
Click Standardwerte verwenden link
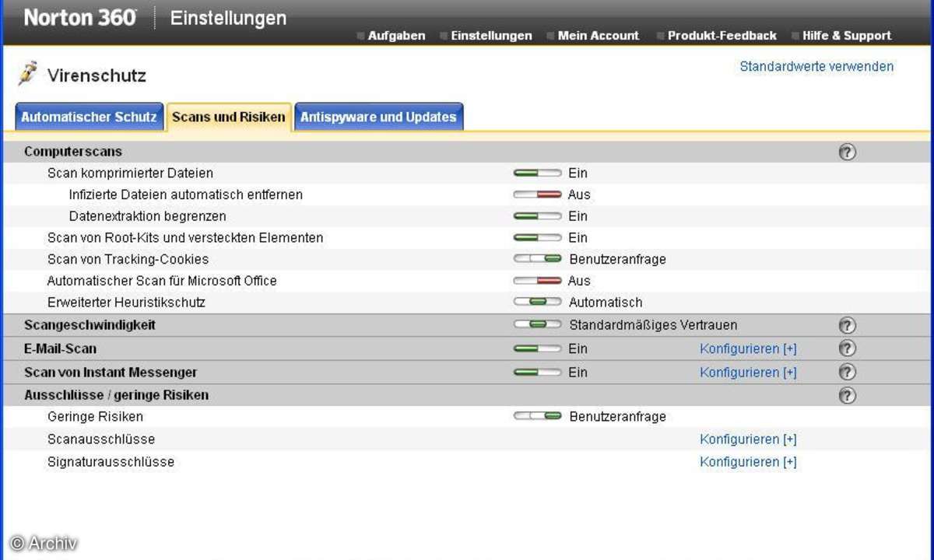(x=816, y=67)
